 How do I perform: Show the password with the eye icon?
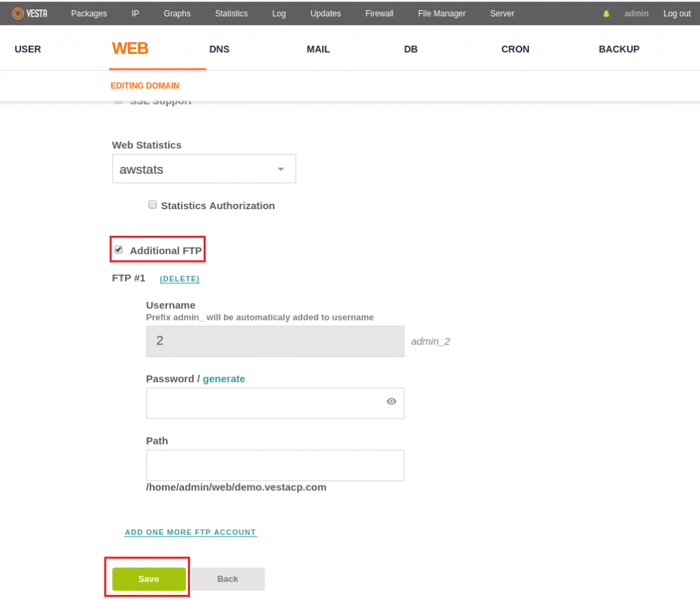pos(391,403)
